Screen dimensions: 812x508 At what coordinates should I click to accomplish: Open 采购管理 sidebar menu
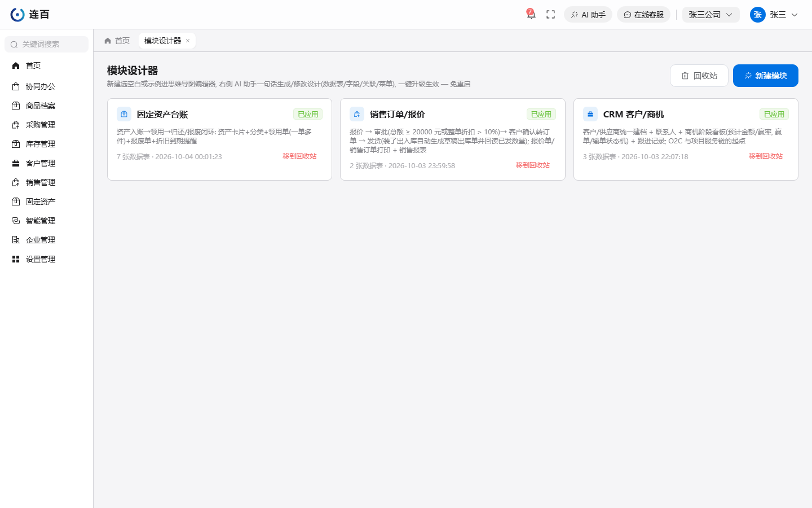pos(46,125)
